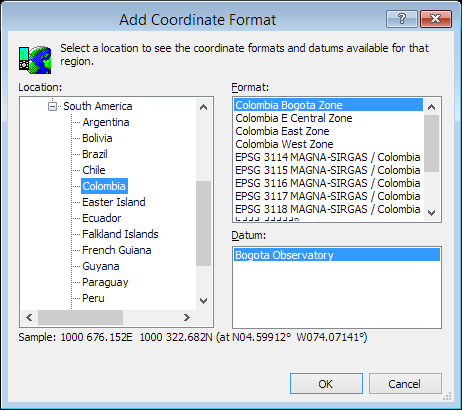Select Easter Island in the Location tree
462x410 pixels.
click(x=114, y=202)
